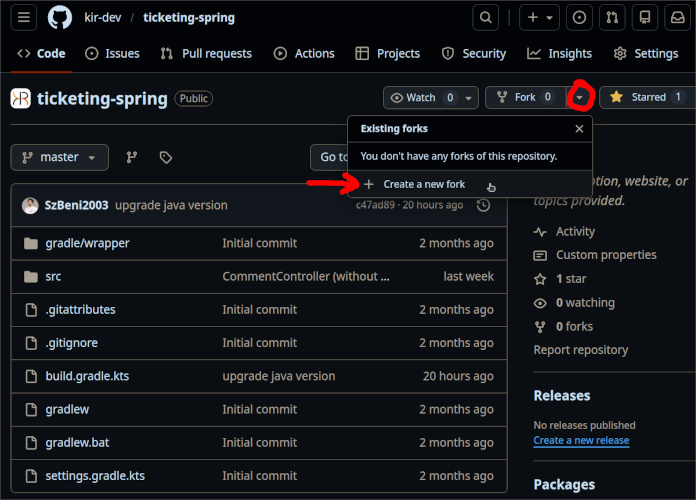Unstar the repository via Starred button

[x=646, y=97]
